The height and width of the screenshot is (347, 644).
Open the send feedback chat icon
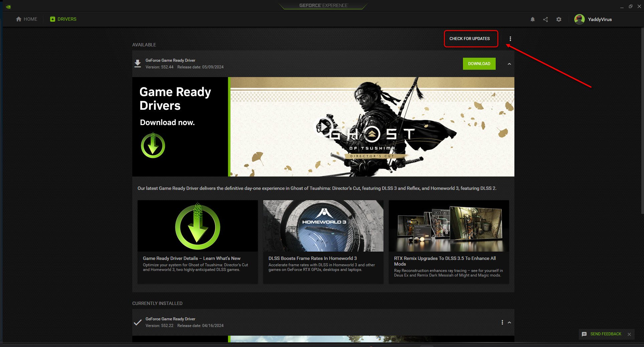click(x=584, y=334)
